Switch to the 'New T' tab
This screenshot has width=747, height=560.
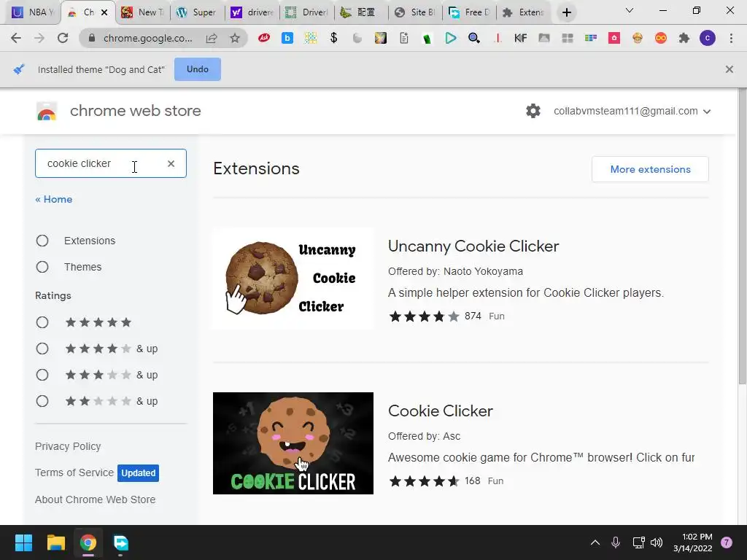click(x=143, y=12)
